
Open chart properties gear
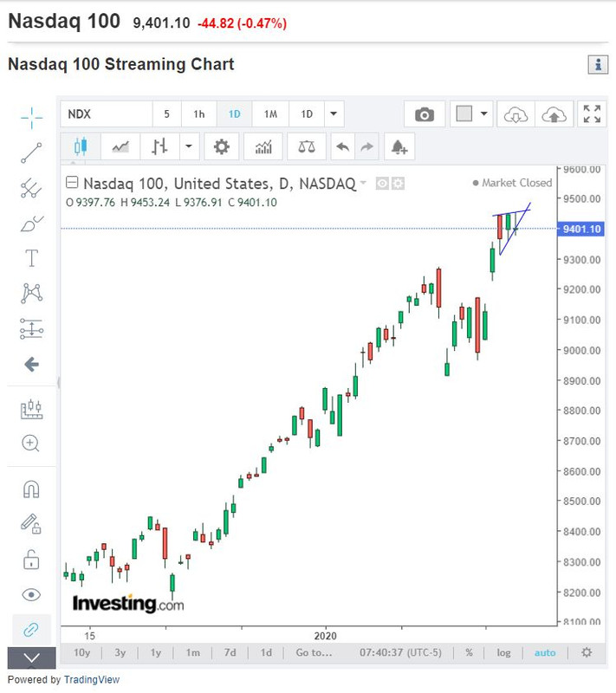click(x=222, y=146)
